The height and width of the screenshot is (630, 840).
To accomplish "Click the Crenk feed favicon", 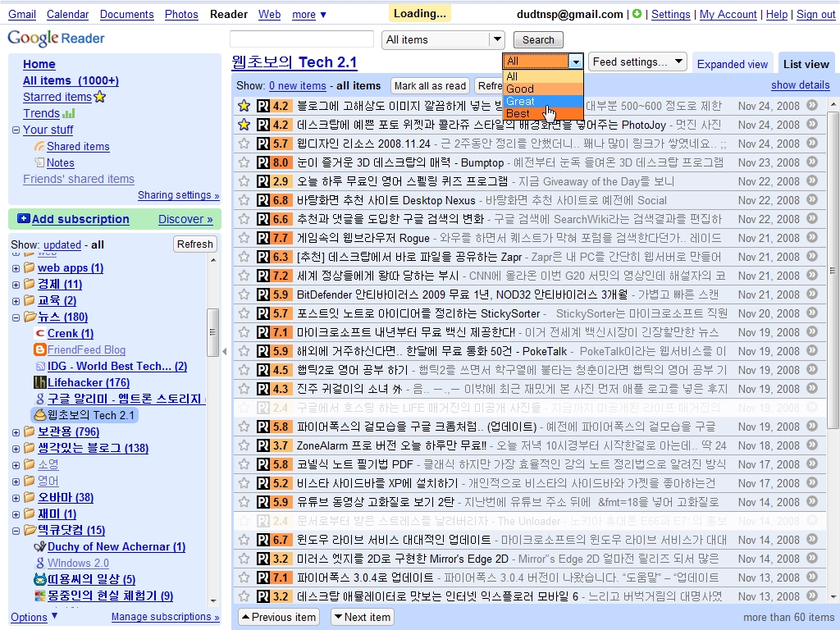I will (39, 333).
